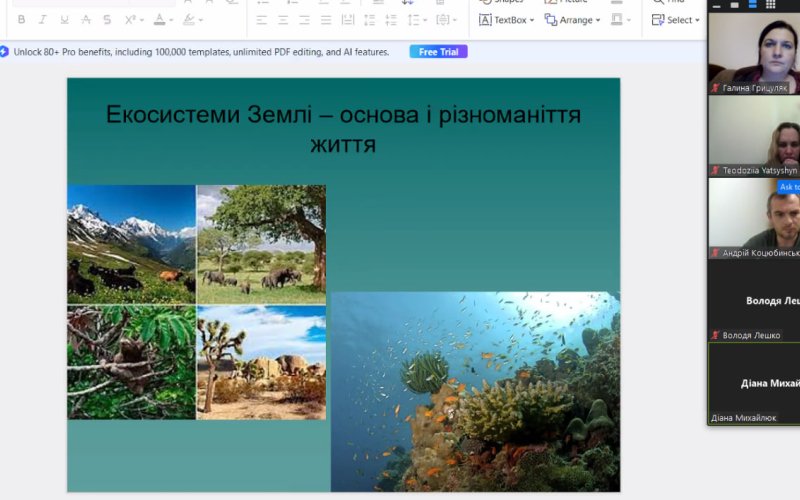Select the desert Joshua tree photo

coord(261,363)
